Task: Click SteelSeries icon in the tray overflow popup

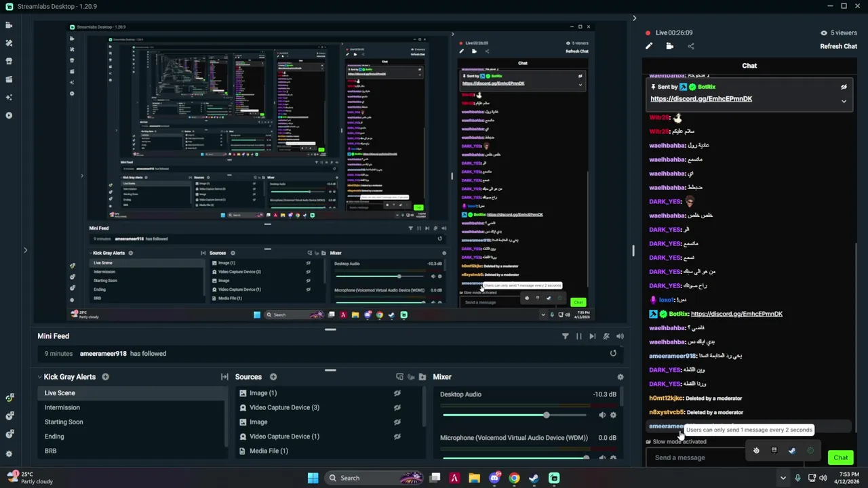Action: tap(756, 450)
